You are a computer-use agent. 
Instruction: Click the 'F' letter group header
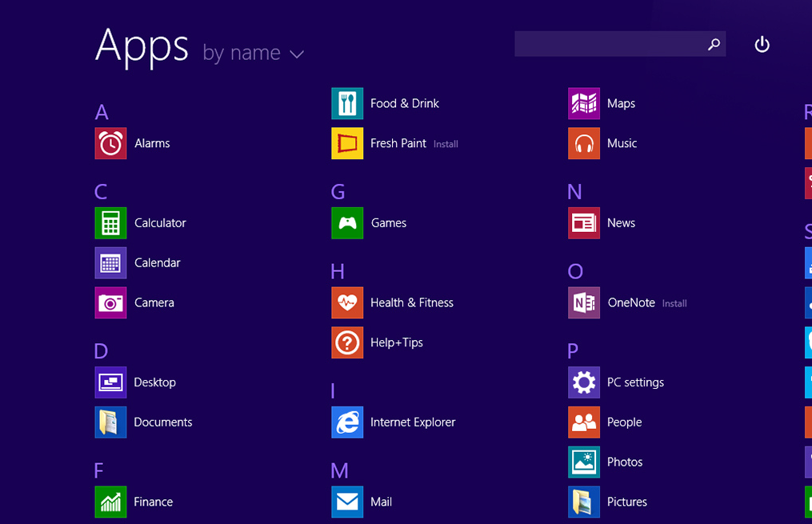click(99, 471)
